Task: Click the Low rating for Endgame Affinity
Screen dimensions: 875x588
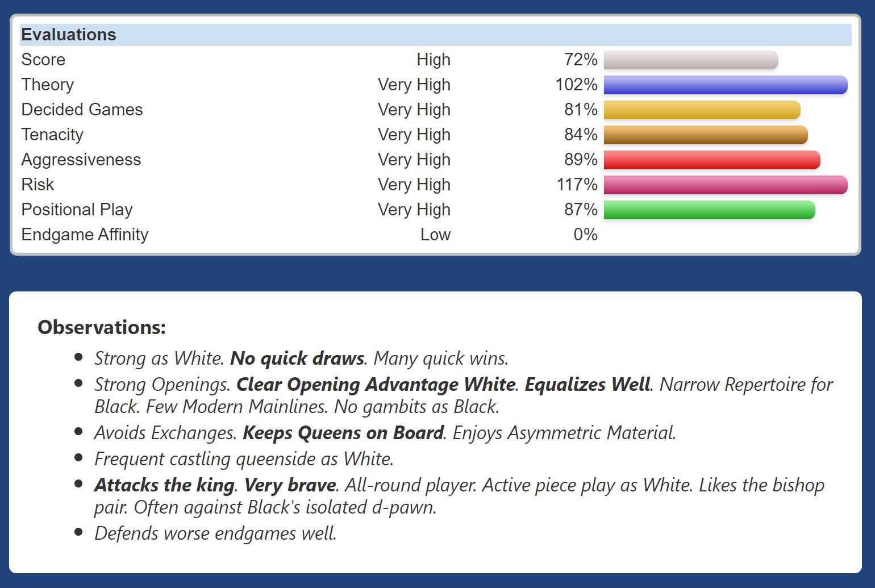Action: pyautogui.click(x=435, y=235)
